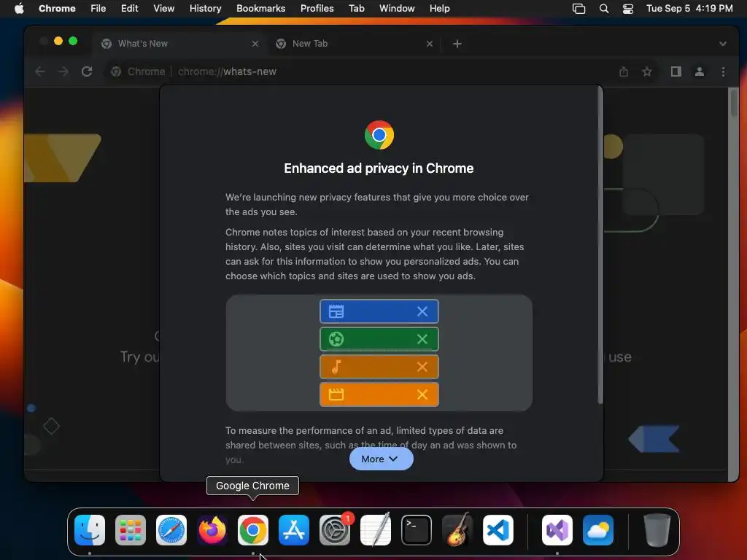Image resolution: width=747 pixels, height=560 pixels.
Task: Open the App Store from the Dock
Action: (x=294, y=530)
